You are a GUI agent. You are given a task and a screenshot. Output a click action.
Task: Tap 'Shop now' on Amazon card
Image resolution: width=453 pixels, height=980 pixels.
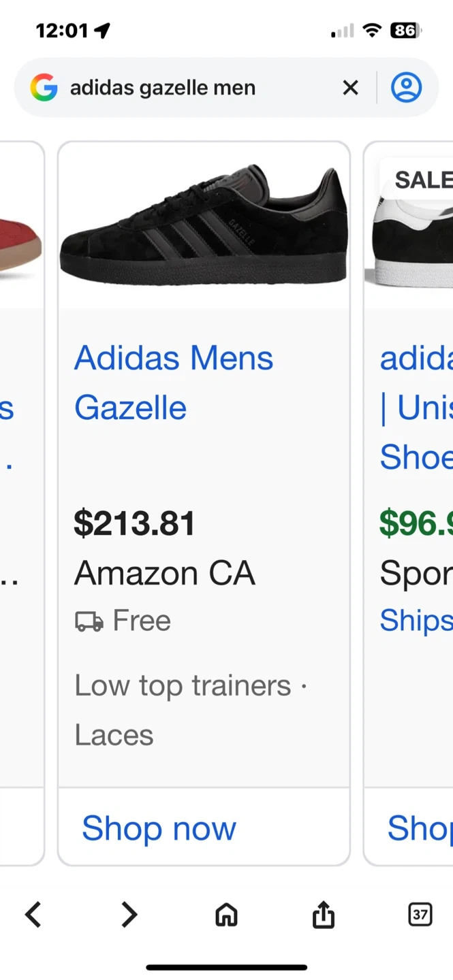pos(159,828)
